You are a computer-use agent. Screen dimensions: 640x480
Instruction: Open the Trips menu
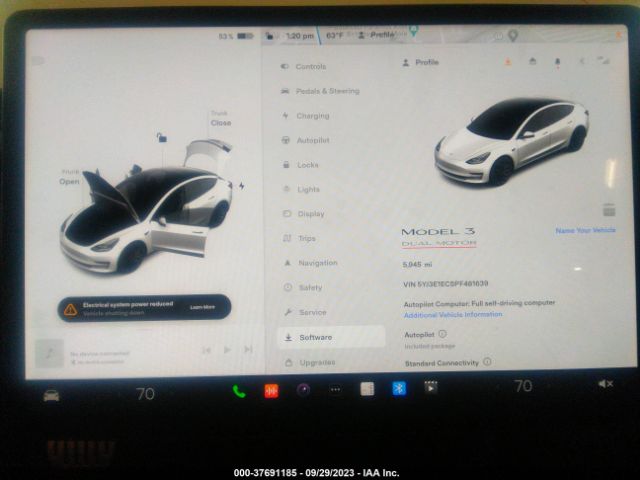300,238
